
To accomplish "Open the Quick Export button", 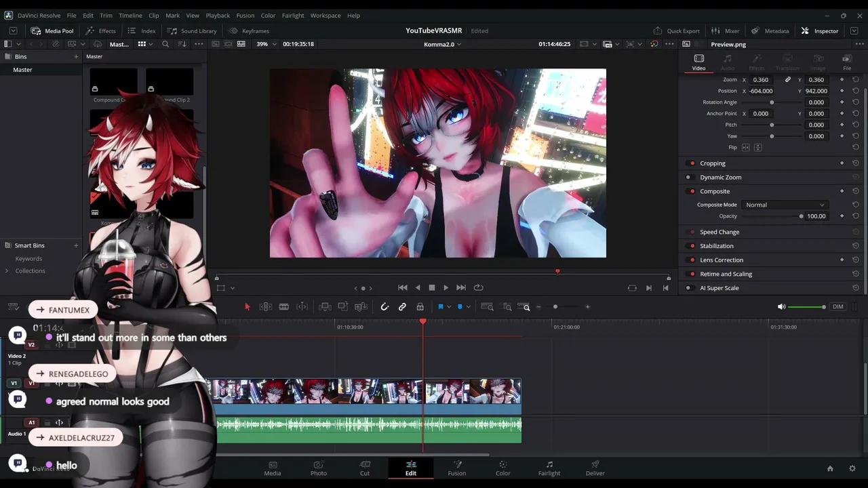I will [676, 30].
